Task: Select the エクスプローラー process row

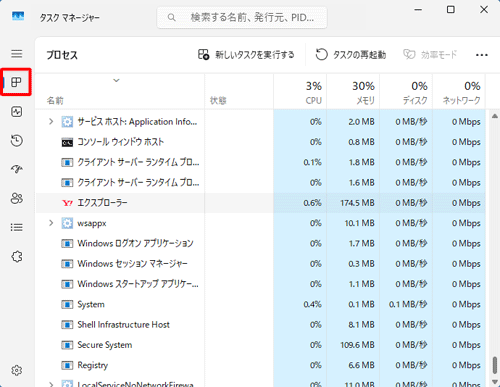Action: tap(260, 203)
